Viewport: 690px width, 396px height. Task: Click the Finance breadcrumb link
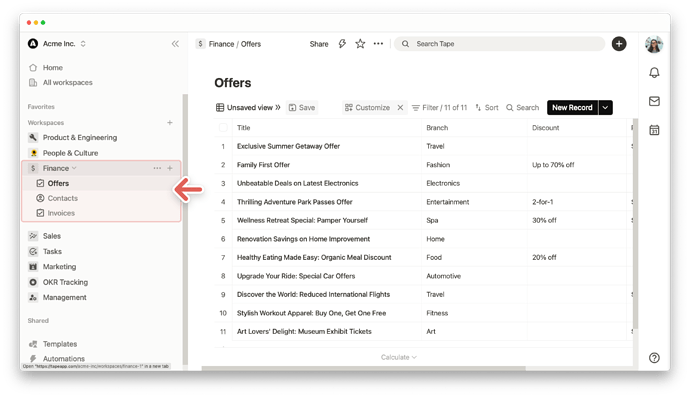[221, 44]
